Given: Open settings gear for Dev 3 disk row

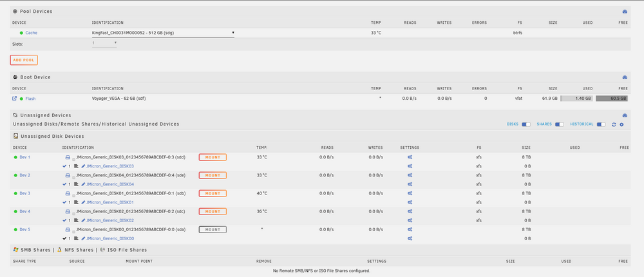Looking at the screenshot, I should (410, 193).
